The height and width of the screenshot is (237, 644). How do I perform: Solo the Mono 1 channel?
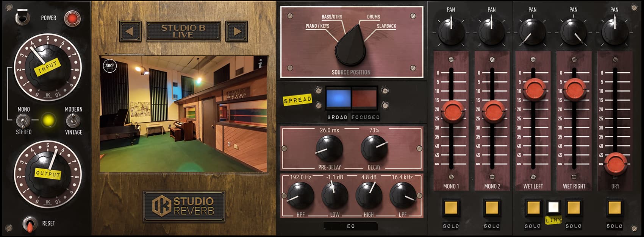click(451, 208)
